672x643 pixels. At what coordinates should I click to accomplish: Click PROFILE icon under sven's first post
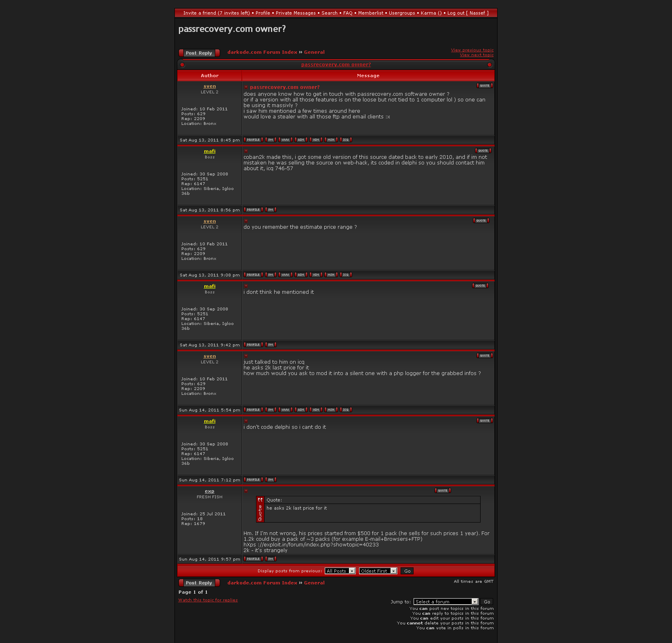click(253, 140)
